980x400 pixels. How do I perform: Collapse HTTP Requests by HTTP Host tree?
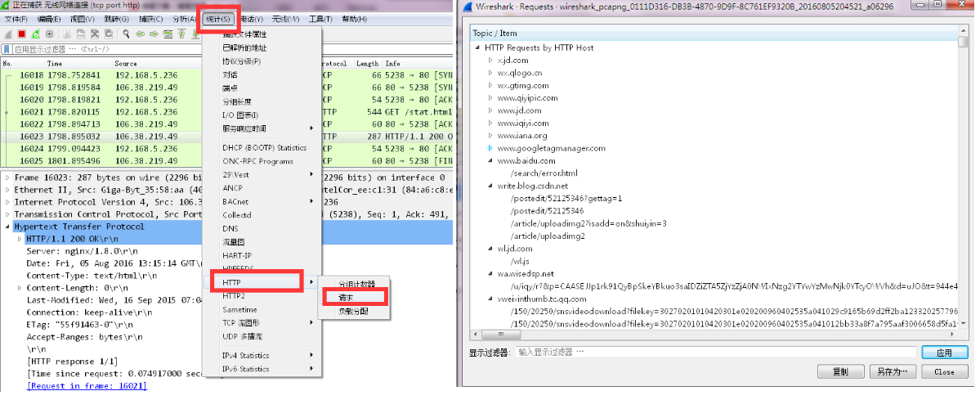coord(477,47)
